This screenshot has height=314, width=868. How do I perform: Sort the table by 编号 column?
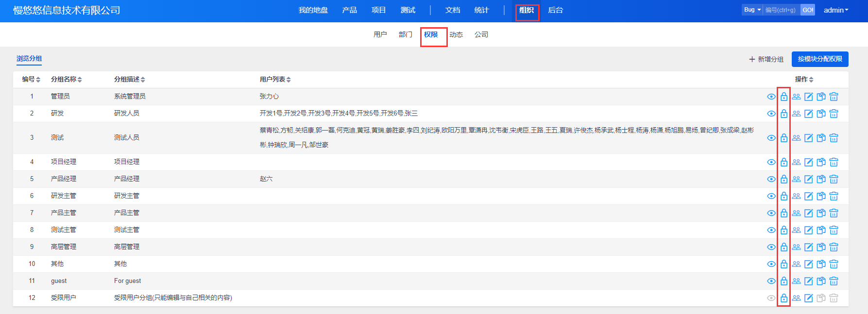click(x=31, y=79)
